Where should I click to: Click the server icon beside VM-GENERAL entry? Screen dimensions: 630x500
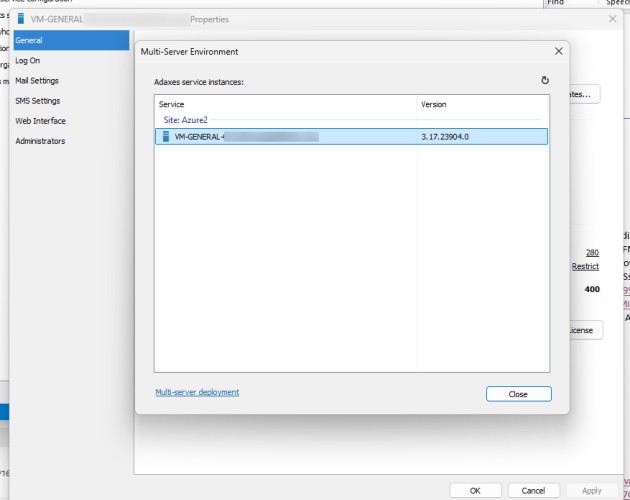(166, 136)
